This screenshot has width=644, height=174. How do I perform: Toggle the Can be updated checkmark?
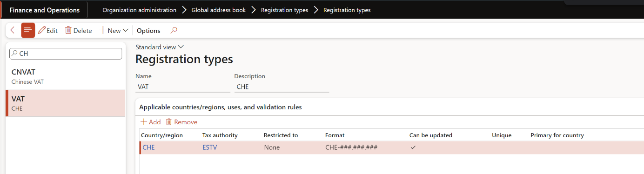point(413,147)
